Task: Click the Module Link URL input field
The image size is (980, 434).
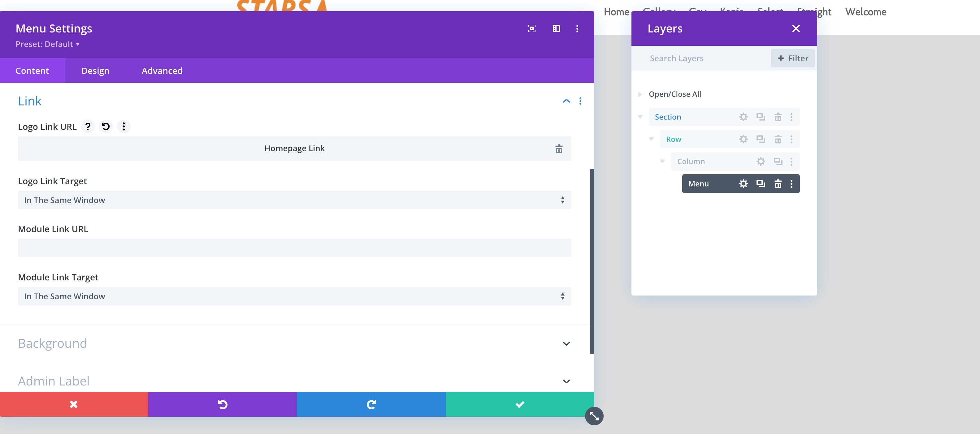Action: [294, 248]
